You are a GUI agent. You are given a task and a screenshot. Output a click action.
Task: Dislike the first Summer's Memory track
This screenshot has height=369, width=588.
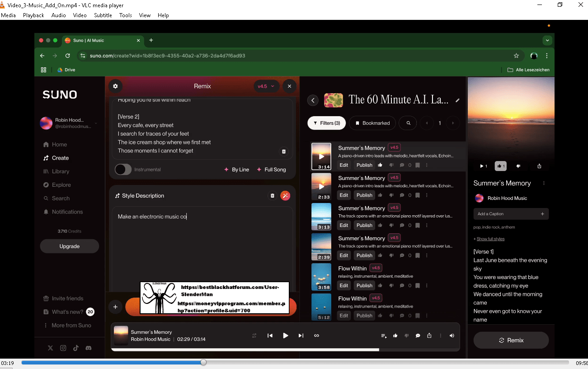pos(391,165)
